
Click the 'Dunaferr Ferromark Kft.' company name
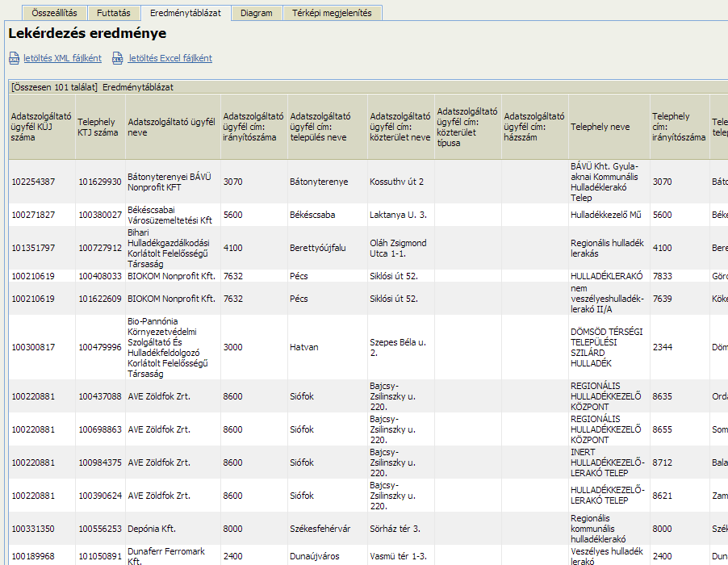coord(166,556)
